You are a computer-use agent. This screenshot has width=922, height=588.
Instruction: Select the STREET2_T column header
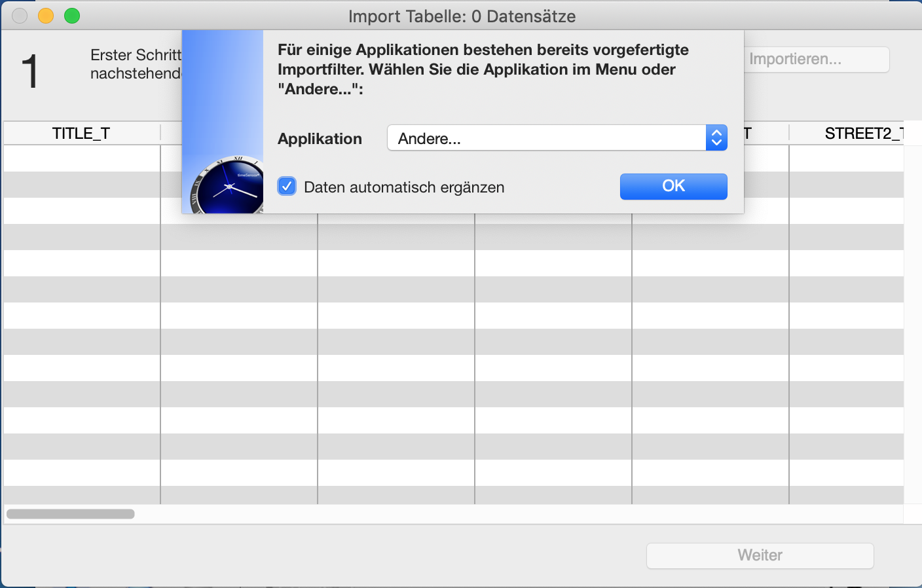click(x=846, y=134)
